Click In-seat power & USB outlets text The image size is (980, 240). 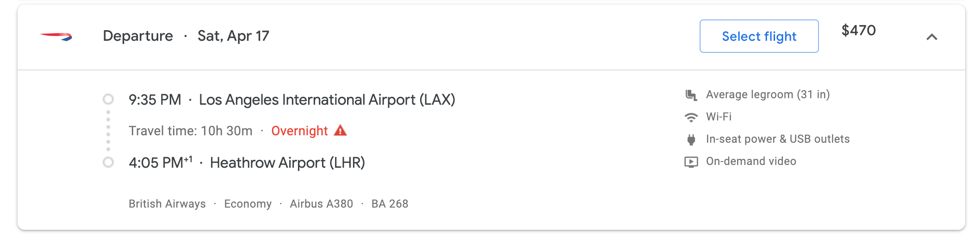coord(777,139)
